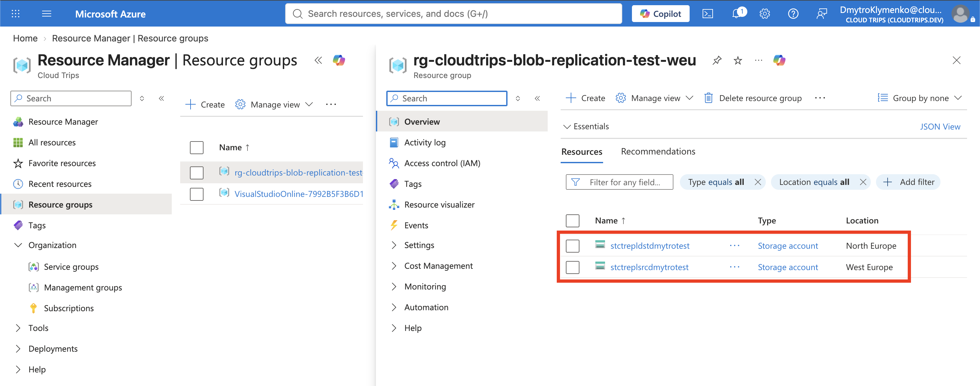Click Delete resource group button

(x=753, y=98)
